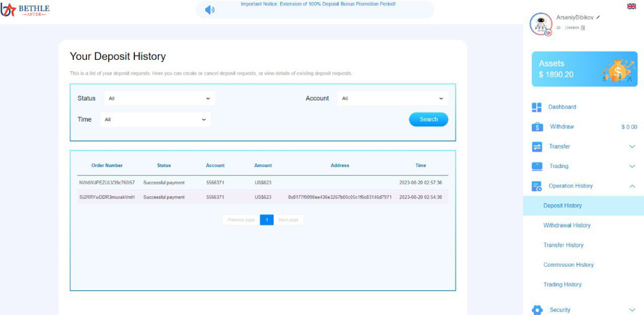Screen dimensions: 644x315
Task: Click the Search button
Action: point(428,119)
